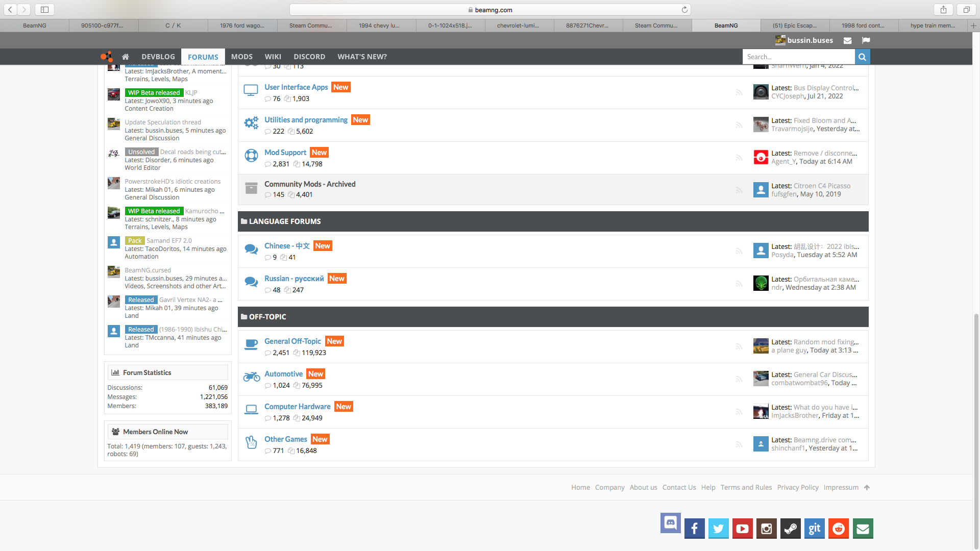Open the BeamNG.cursed thread

pos(148,270)
